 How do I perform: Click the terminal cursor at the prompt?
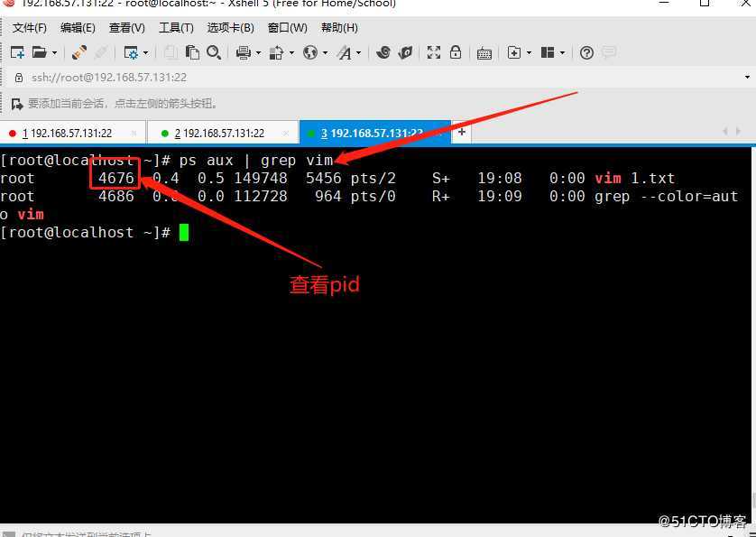coord(184,233)
